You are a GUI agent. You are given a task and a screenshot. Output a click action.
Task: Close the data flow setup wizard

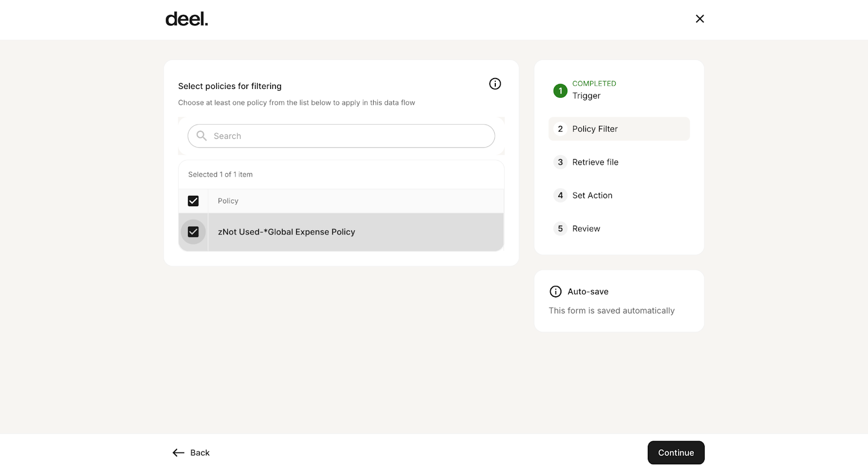coord(700,19)
